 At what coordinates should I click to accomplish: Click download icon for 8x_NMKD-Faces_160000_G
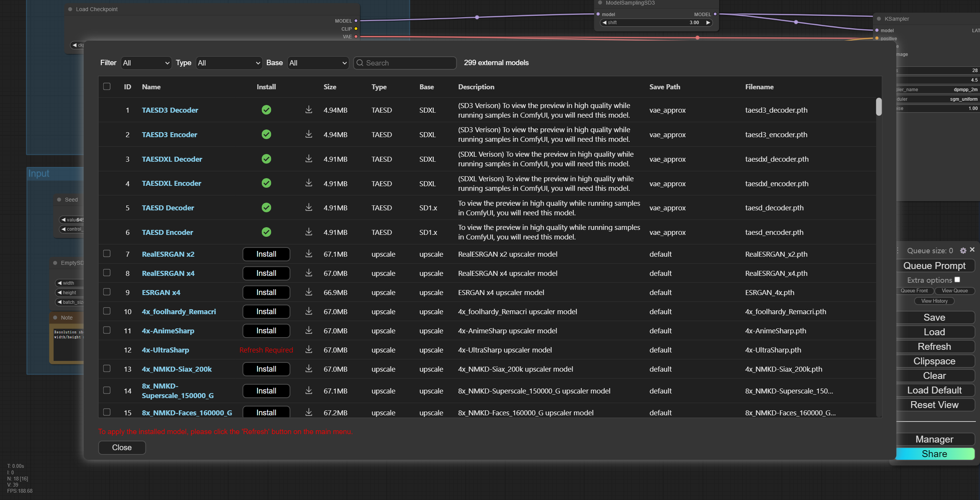pos(309,413)
